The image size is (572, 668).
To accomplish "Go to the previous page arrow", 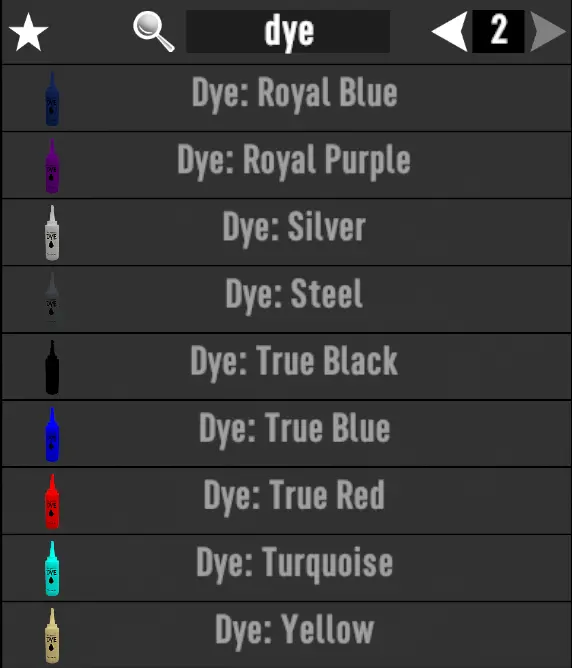I will 450,32.
